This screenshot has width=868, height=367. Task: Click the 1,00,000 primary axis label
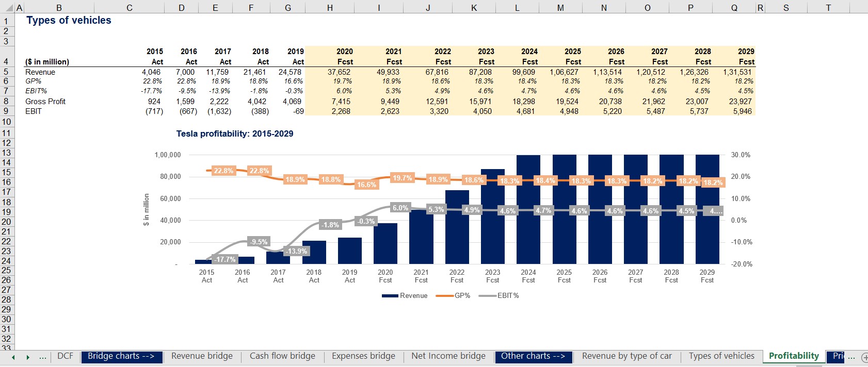pyautogui.click(x=168, y=155)
